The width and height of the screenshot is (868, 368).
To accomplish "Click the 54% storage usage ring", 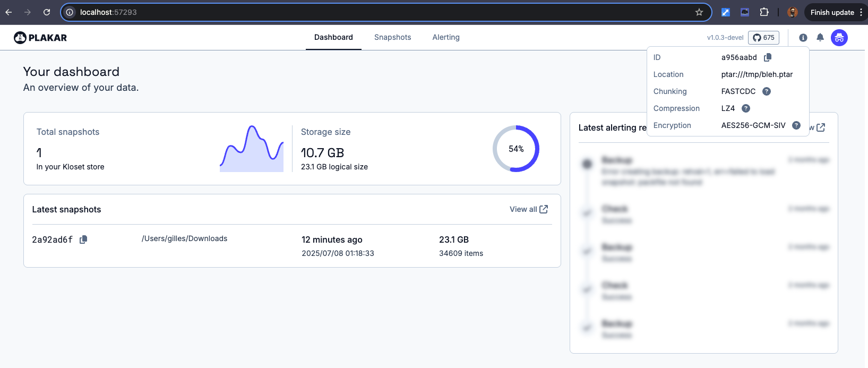I will 516,149.
